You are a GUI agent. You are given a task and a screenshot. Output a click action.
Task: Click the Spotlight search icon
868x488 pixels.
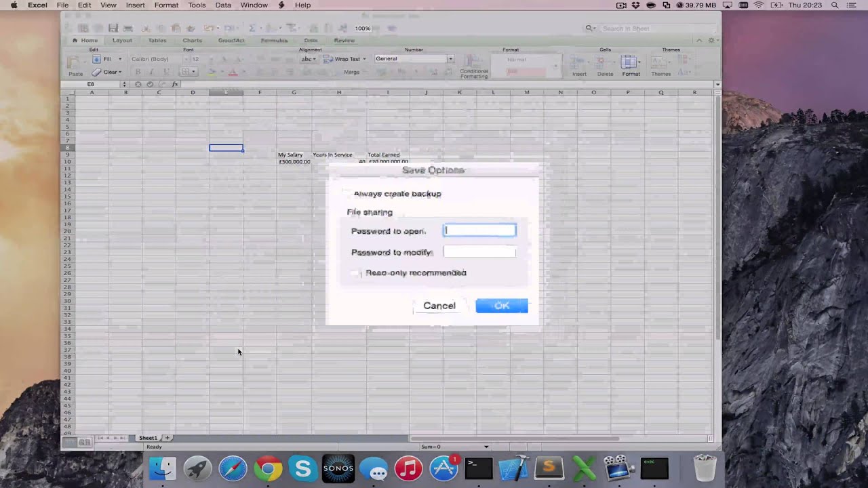tap(834, 5)
